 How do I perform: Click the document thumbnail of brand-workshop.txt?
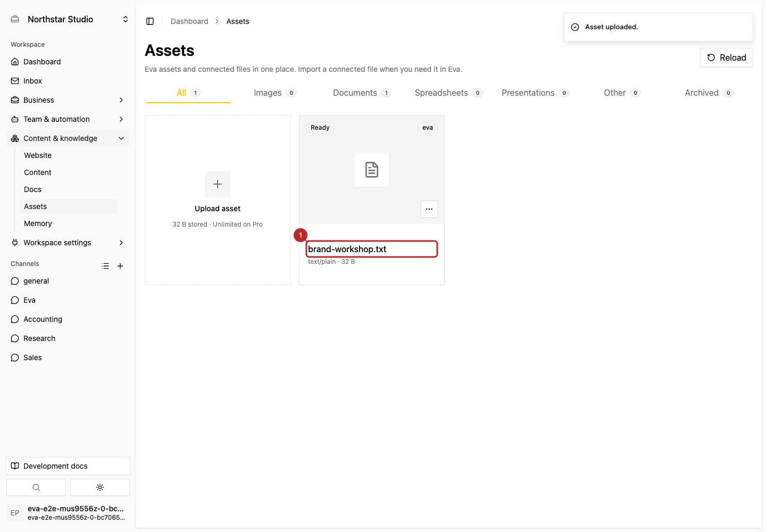[372, 170]
